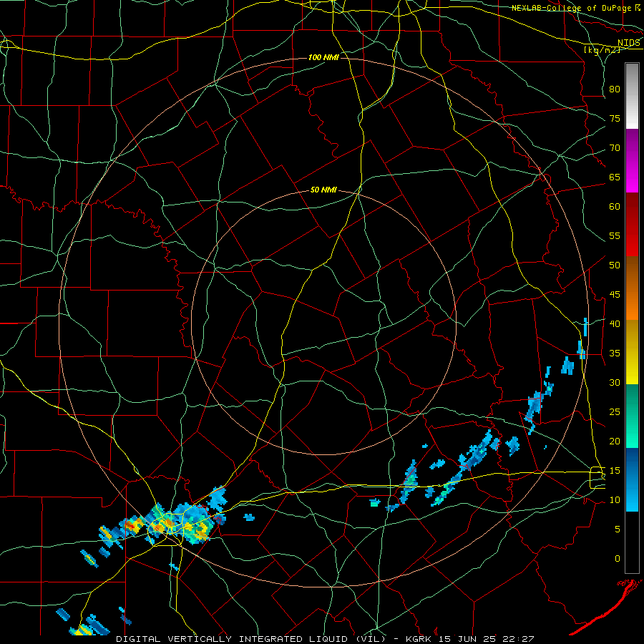This screenshot has width=644, height=644.
Task: Click the yellow segment of the color bar
Action: 632,352
